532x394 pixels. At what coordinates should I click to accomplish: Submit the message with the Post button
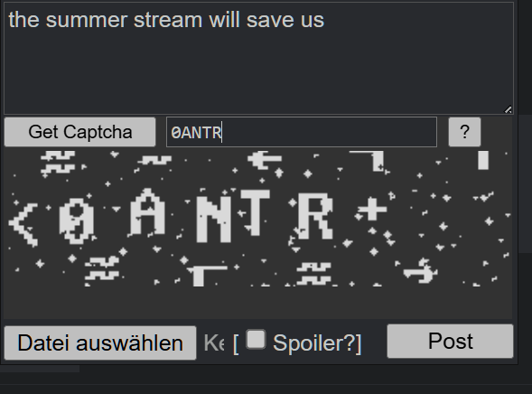[x=450, y=341]
